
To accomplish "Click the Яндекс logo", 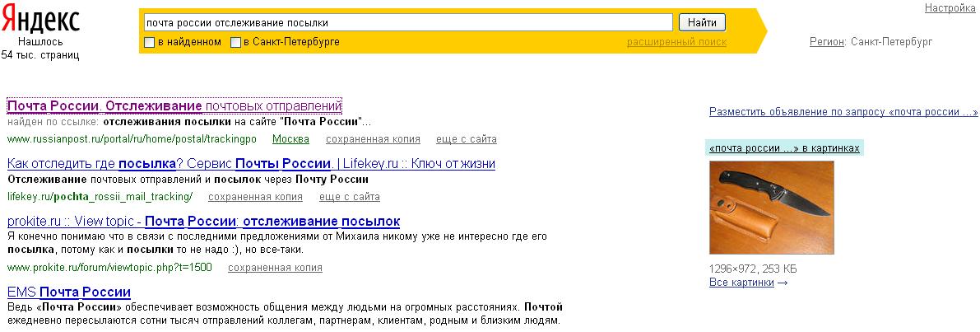I will coord(40,18).
